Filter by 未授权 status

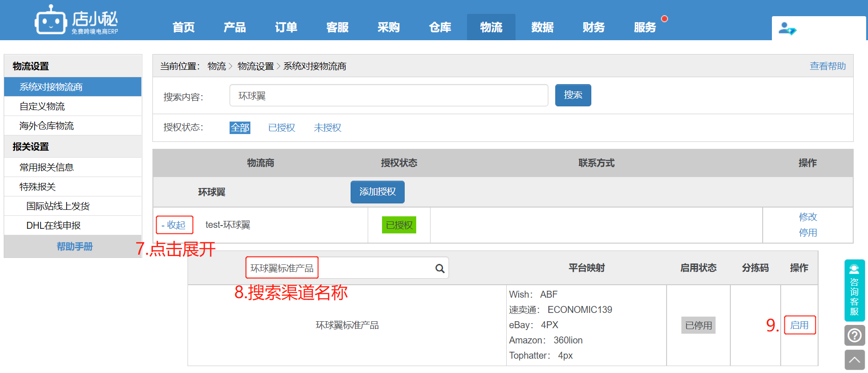328,128
